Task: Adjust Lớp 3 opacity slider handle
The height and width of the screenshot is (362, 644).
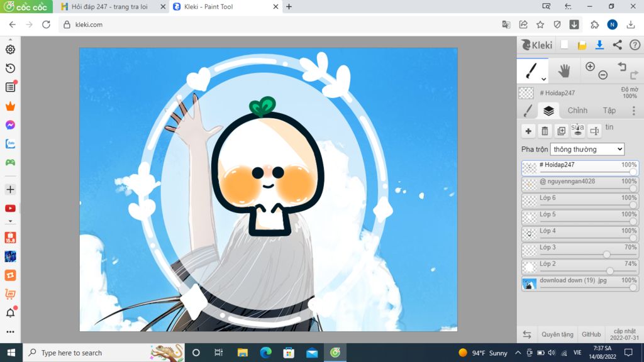Action: click(606, 255)
